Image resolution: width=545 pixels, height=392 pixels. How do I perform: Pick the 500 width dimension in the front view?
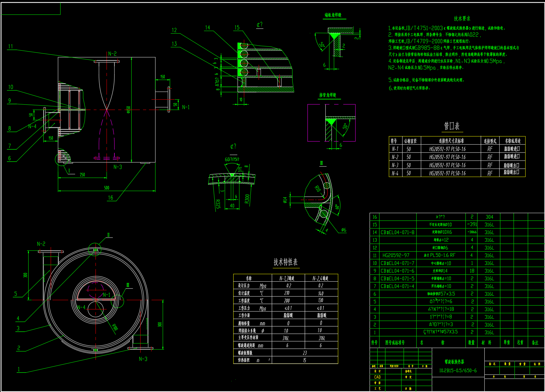point(107,188)
